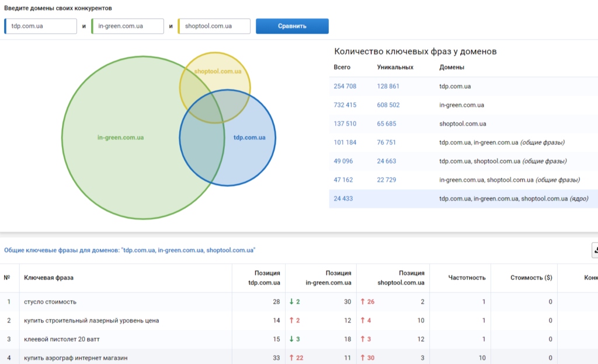Click the export icon at table's right edge
598x364 pixels.
(x=595, y=250)
